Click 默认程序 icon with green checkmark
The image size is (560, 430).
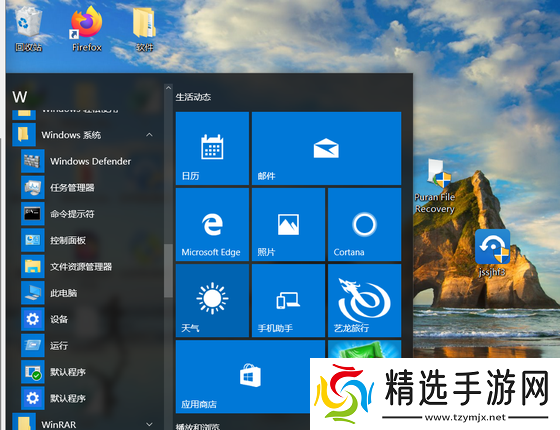click(32, 372)
